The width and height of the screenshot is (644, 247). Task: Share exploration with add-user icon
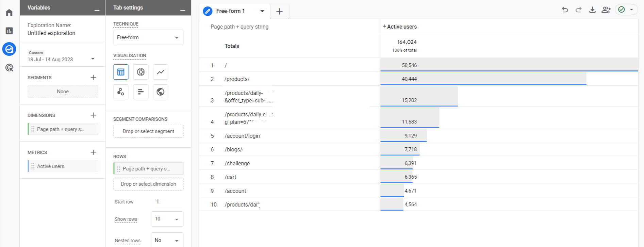tap(606, 10)
